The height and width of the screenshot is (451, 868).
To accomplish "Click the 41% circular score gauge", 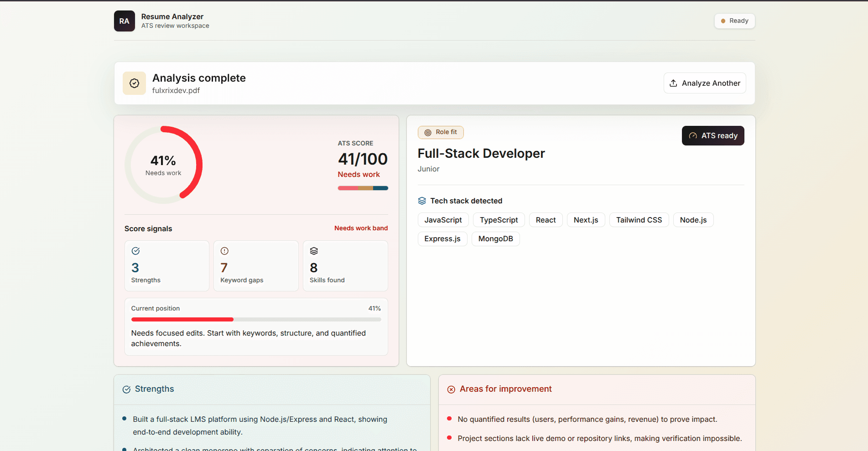I will point(163,165).
